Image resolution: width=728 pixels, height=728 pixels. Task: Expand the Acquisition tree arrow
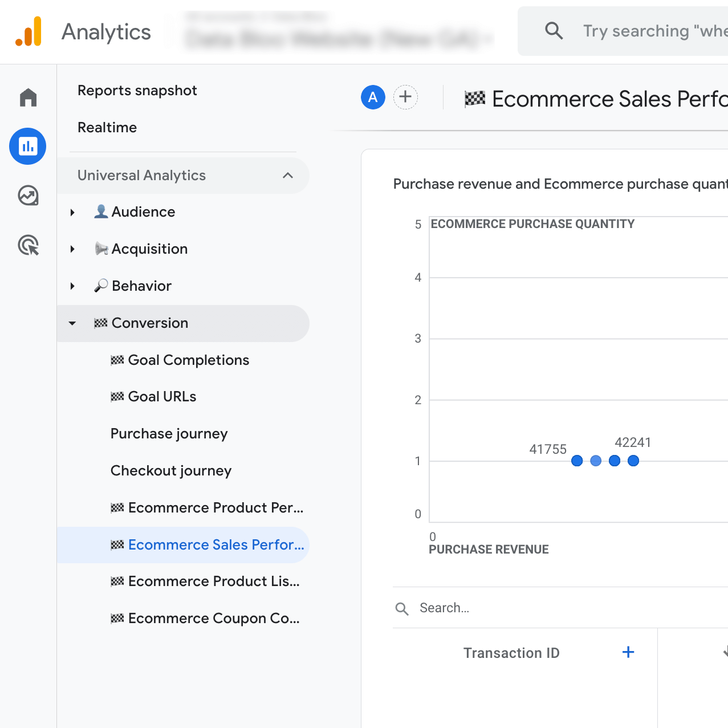(x=72, y=249)
